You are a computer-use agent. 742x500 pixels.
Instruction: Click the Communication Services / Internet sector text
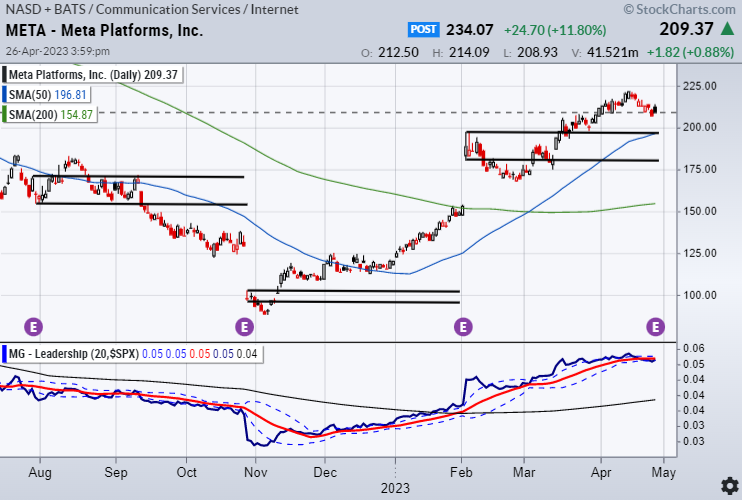click(200, 9)
